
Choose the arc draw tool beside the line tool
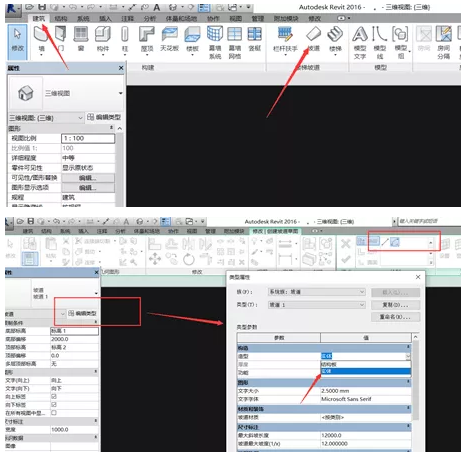395,242
